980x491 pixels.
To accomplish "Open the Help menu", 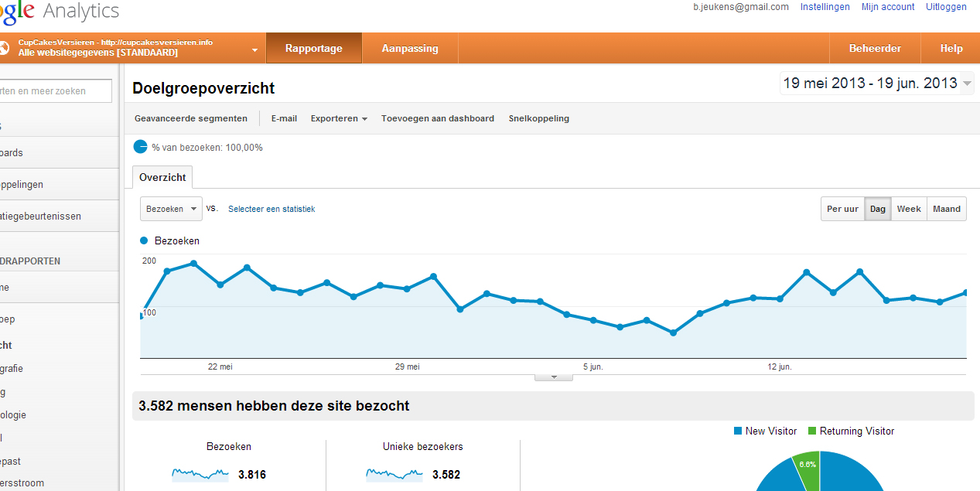I will click(x=951, y=48).
